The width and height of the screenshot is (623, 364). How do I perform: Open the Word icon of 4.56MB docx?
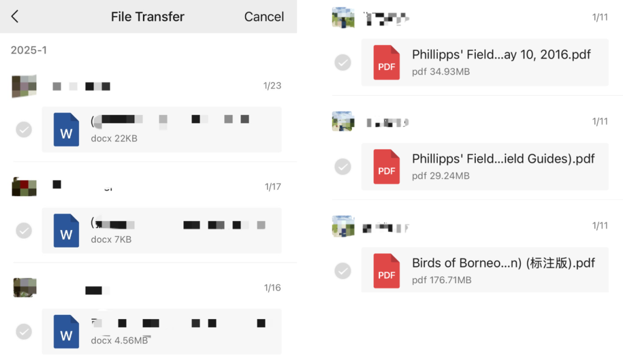click(x=66, y=332)
